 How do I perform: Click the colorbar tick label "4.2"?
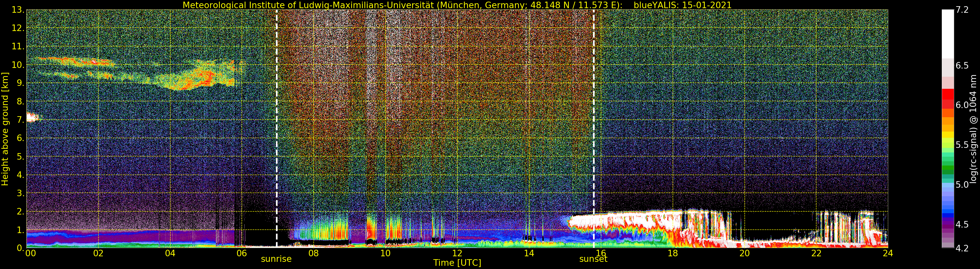pyautogui.click(x=962, y=248)
